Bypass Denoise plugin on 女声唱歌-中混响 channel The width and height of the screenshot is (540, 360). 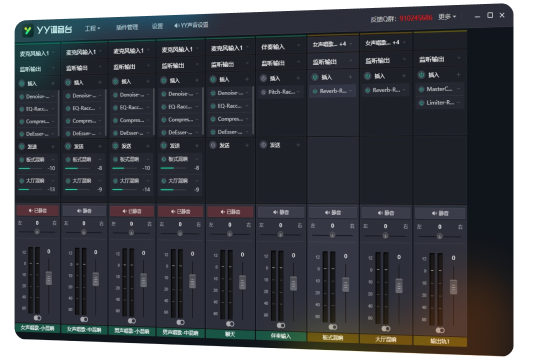coord(68,96)
